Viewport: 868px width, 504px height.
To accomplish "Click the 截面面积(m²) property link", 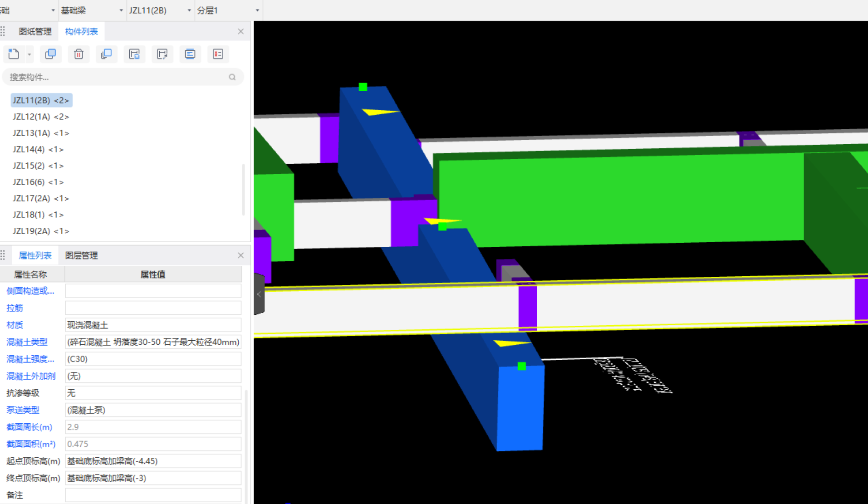I will 31,444.
